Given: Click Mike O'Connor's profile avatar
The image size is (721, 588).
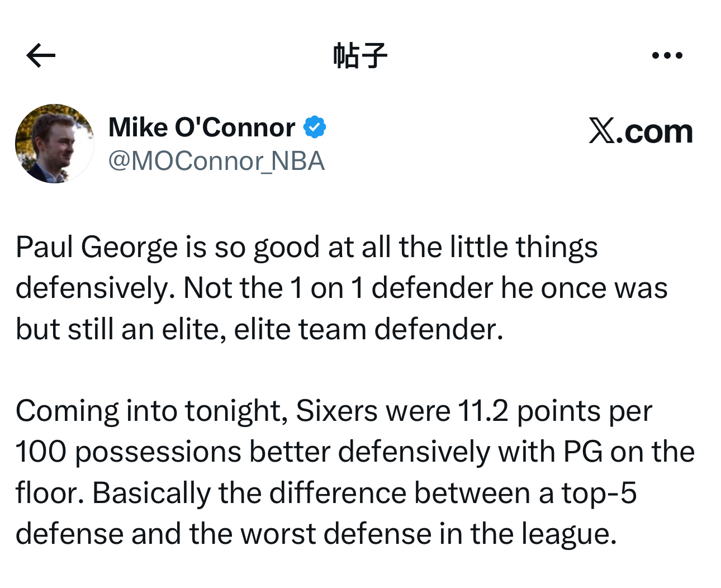Looking at the screenshot, I should (x=54, y=143).
